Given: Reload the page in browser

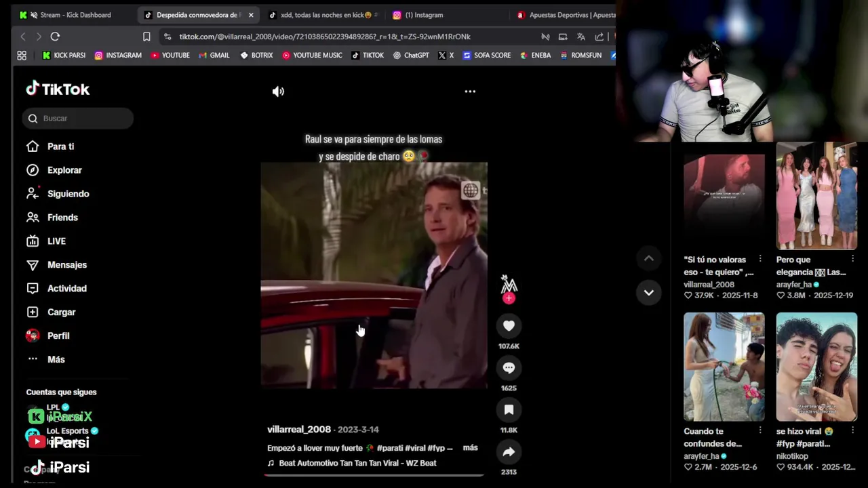Looking at the screenshot, I should (55, 37).
